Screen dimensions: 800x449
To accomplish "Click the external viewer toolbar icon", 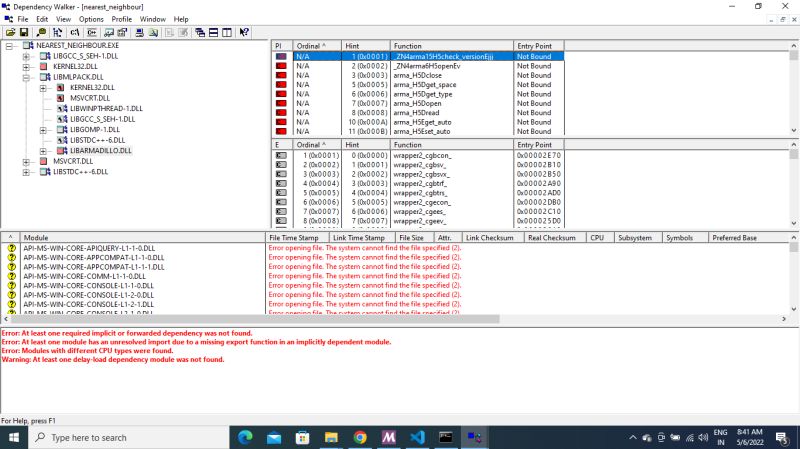I will [109, 32].
